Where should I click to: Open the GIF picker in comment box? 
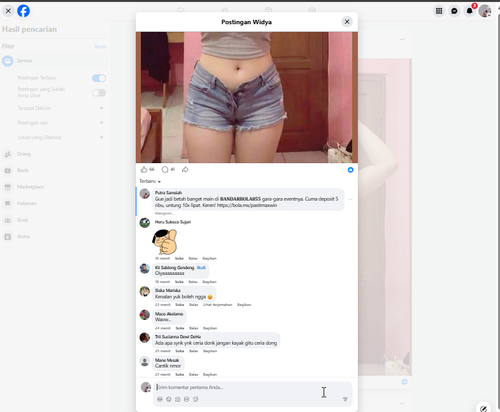point(186,399)
